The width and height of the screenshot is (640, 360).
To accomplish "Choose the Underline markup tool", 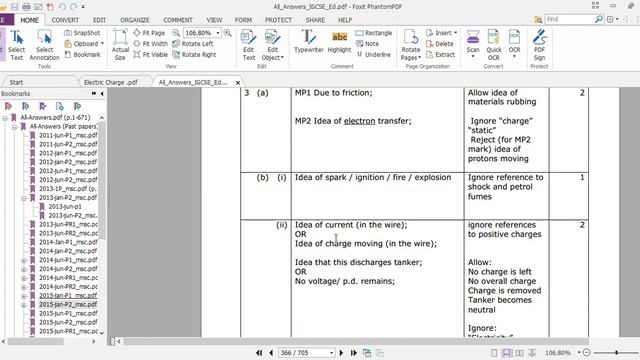I will 373,54.
